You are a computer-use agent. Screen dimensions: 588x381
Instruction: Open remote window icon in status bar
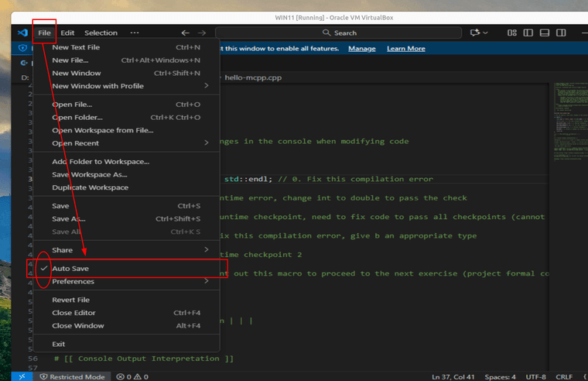click(23, 376)
